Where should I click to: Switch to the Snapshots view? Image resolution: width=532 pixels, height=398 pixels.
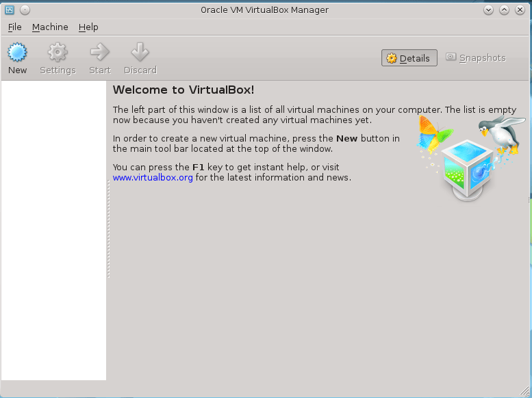(x=476, y=58)
